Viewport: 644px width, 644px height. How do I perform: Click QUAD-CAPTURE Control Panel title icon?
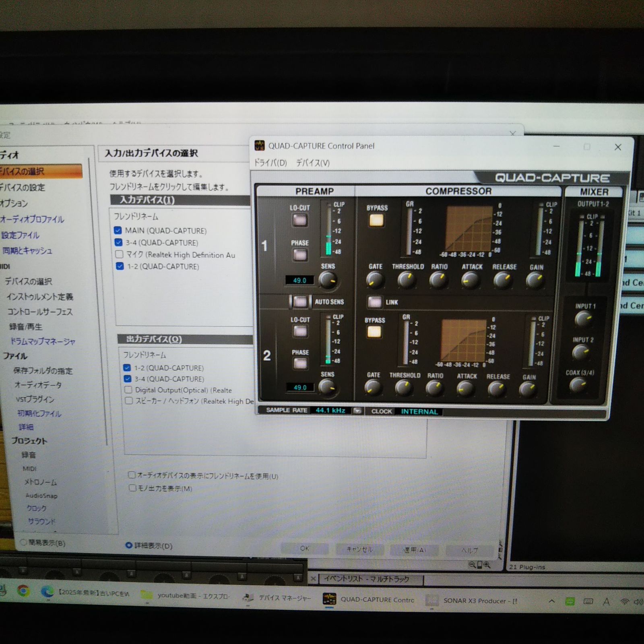point(260,146)
